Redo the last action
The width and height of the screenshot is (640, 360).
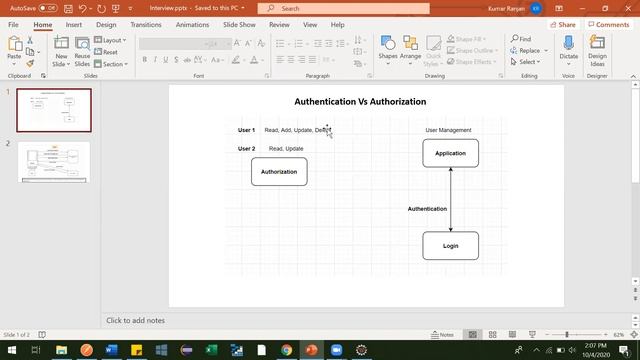pos(101,8)
